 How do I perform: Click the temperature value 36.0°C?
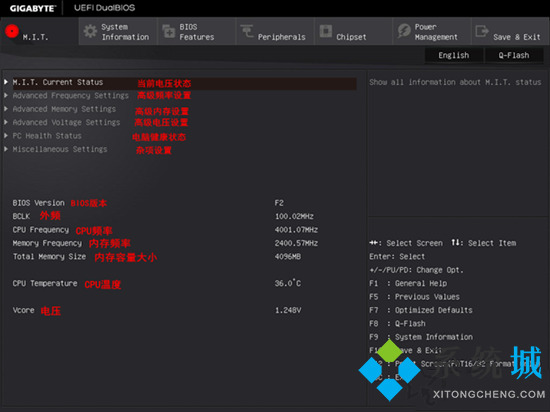[288, 283]
